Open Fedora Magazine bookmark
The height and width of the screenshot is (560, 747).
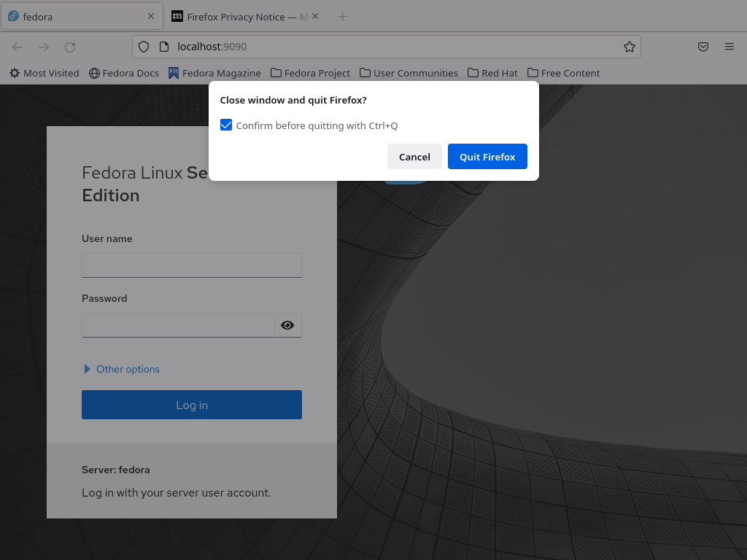click(214, 73)
